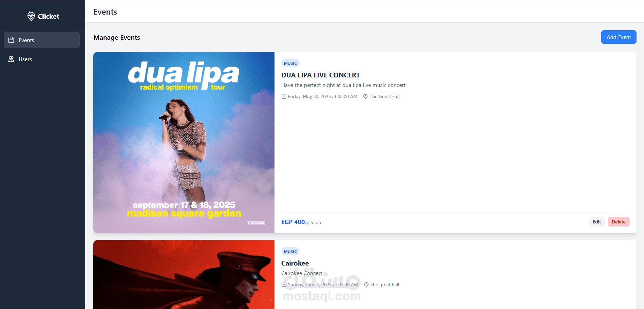Click the EGP 400 price text
The image size is (644, 309).
pos(293,222)
